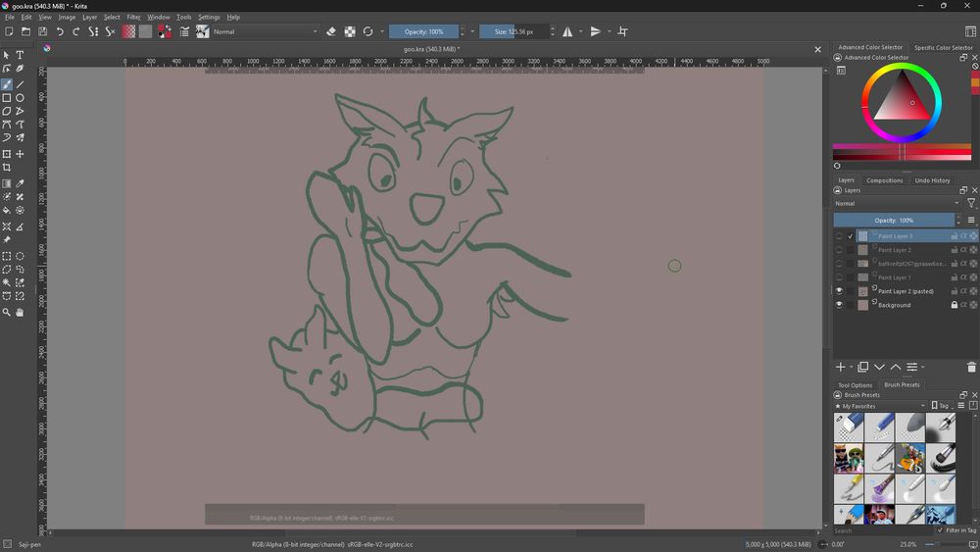Click the layer Opacity slider in Layers panel
The width and height of the screenshot is (980, 552).
pyautogui.click(x=894, y=221)
